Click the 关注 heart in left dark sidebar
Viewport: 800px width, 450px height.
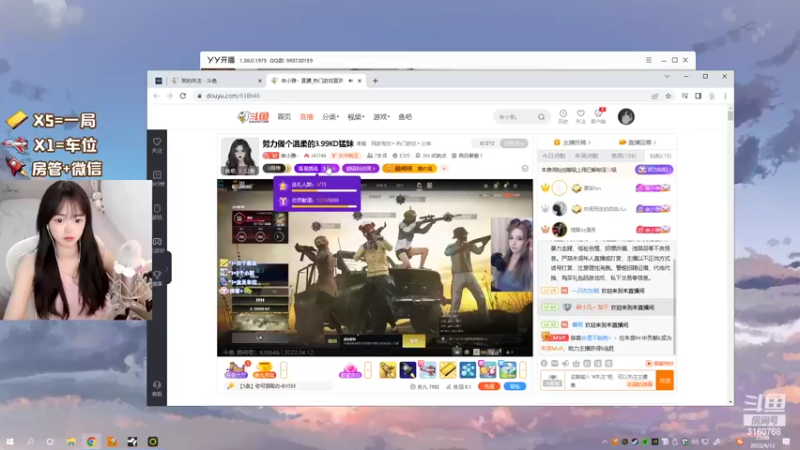click(x=157, y=145)
